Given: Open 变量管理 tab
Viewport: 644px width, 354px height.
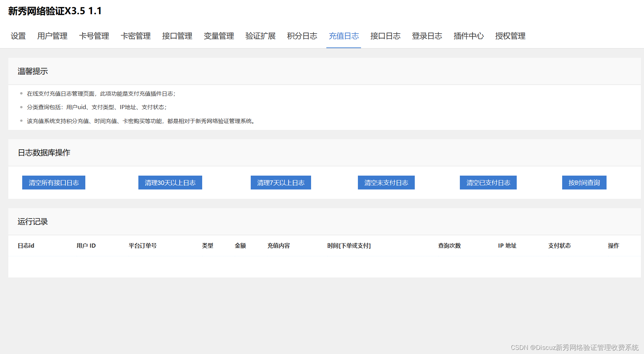Looking at the screenshot, I should [x=219, y=36].
